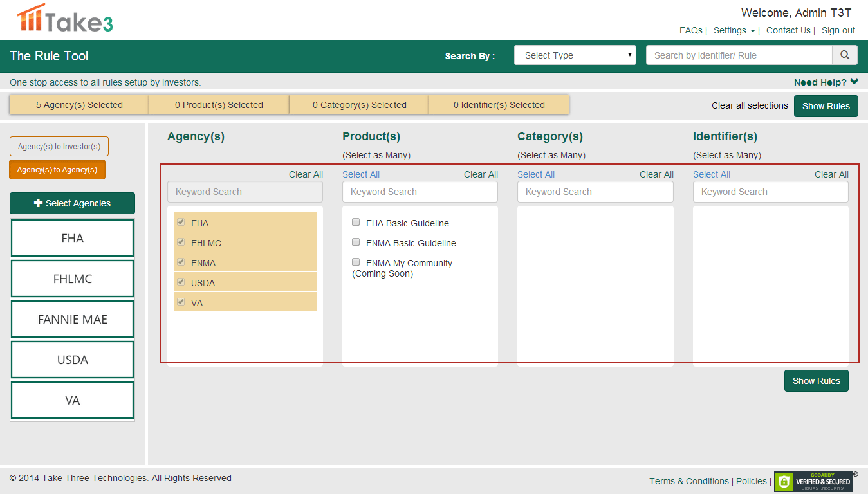Check the FHA Basic Guideline checkbox
868x494 pixels.
point(356,223)
